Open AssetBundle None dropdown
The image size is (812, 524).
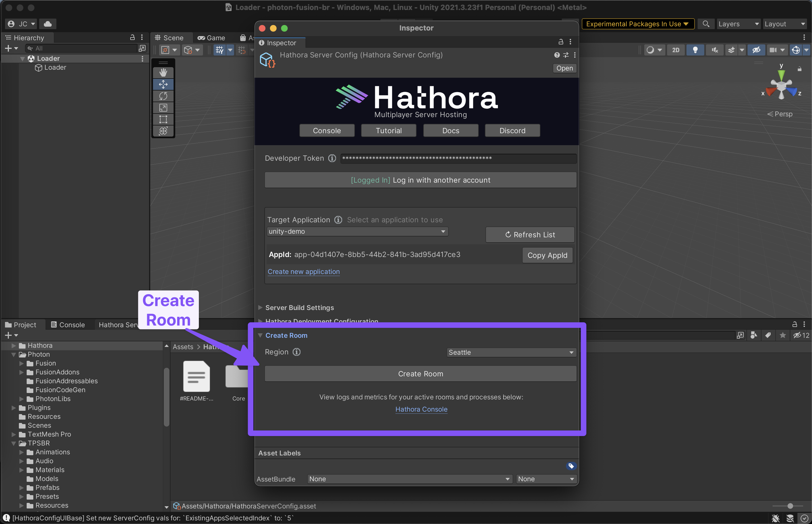(410, 479)
